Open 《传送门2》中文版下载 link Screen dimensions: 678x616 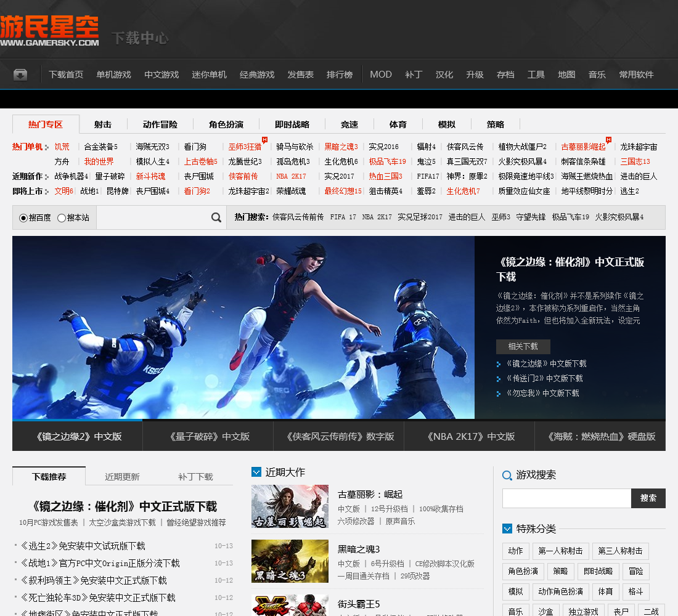[x=545, y=378]
